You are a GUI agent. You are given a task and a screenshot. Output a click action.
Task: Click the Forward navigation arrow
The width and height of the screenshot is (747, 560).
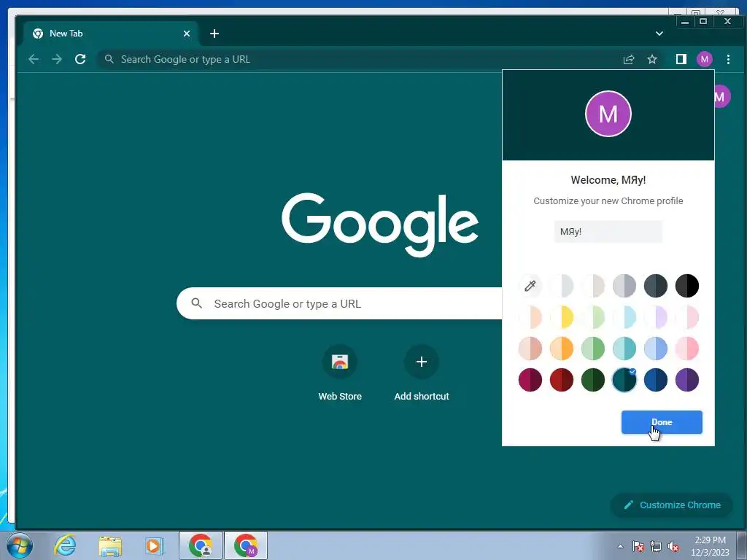(57, 59)
